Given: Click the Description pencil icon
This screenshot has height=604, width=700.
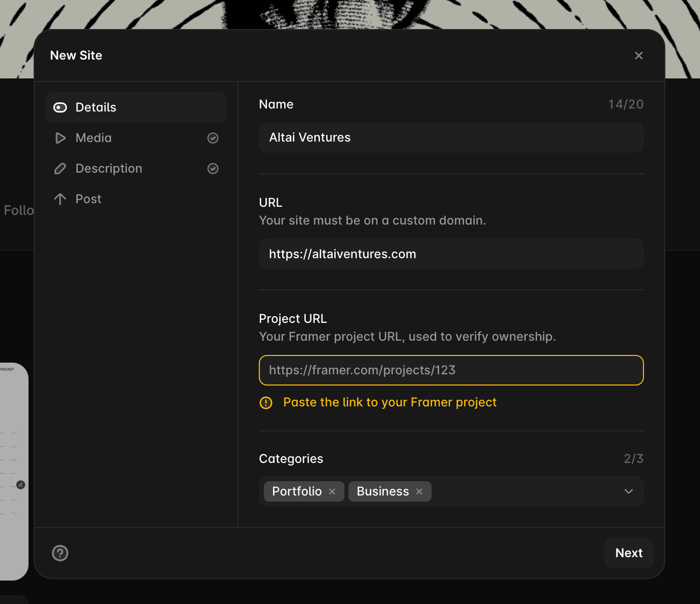Looking at the screenshot, I should point(60,169).
